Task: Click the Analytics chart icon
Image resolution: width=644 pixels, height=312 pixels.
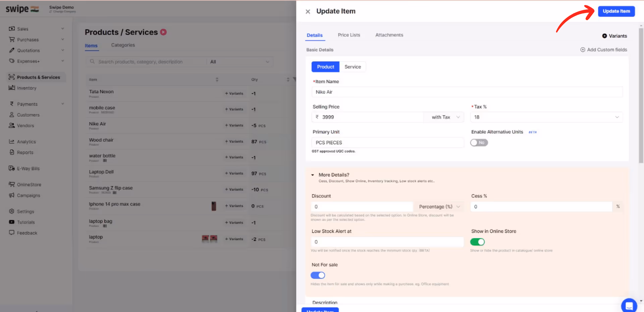Action: pyautogui.click(x=12, y=142)
